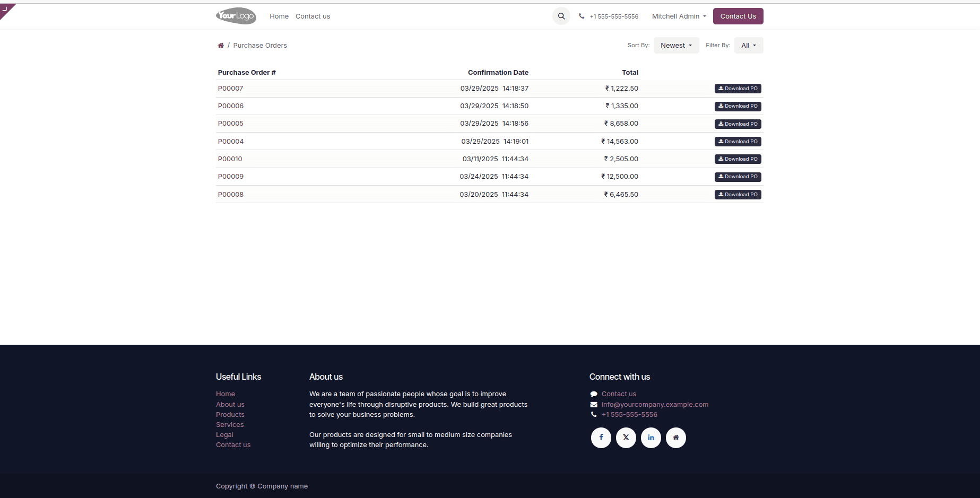Expand the Filter By All dropdown
The width and height of the screenshot is (980, 498).
pyautogui.click(x=749, y=46)
